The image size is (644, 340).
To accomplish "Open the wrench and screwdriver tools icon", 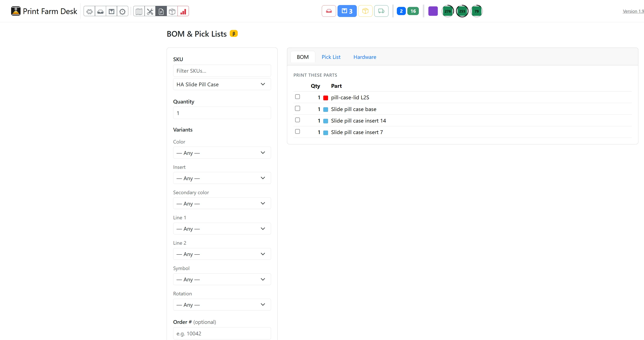I will click(150, 11).
